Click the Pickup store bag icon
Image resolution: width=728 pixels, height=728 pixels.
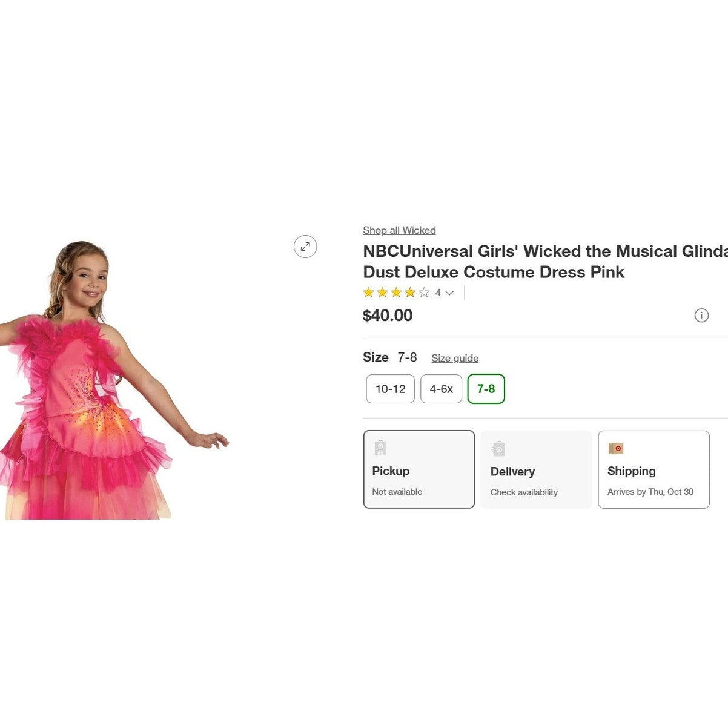click(x=380, y=448)
